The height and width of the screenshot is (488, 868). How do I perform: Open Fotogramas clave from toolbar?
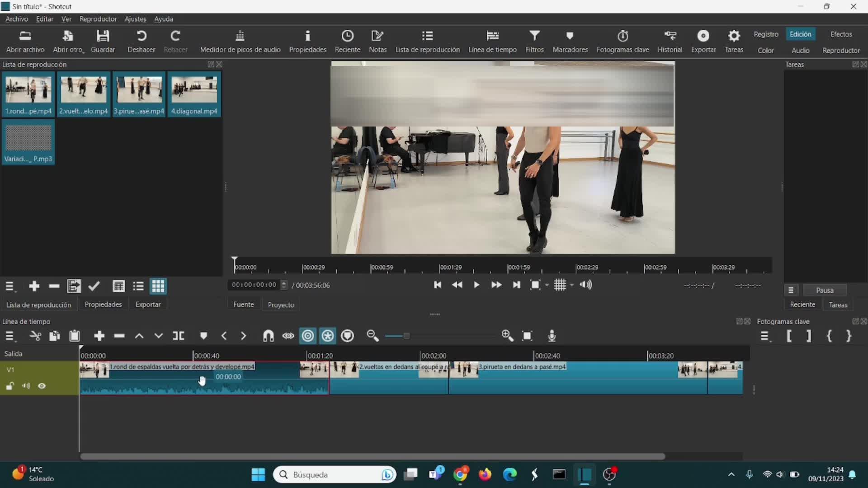623,41
